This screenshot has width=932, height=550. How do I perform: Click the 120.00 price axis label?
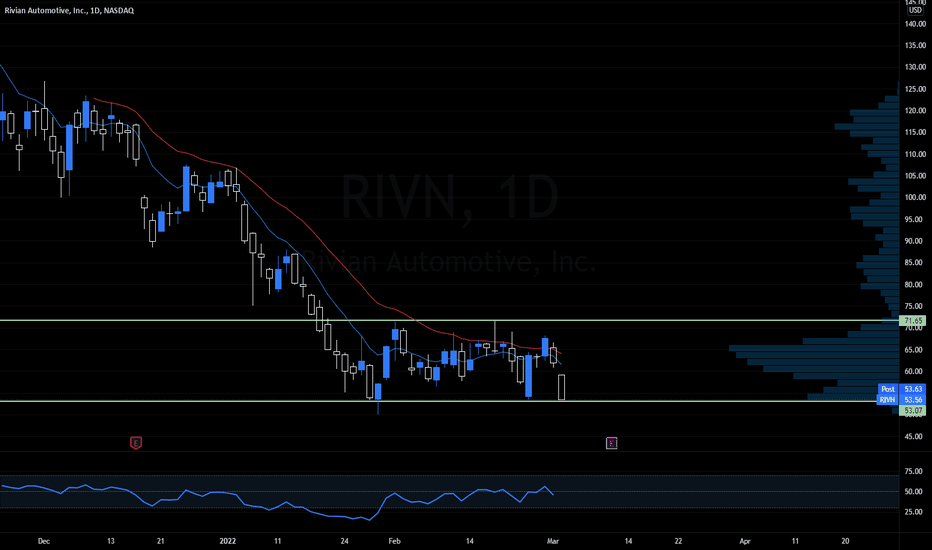(915, 111)
